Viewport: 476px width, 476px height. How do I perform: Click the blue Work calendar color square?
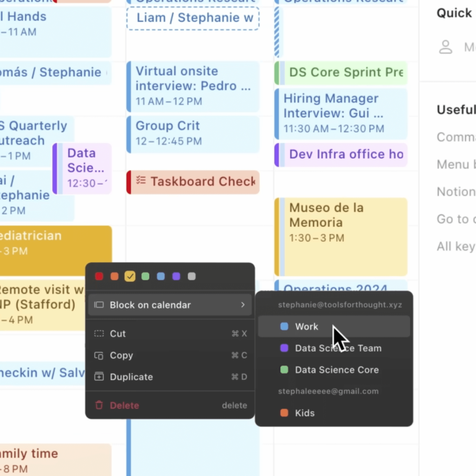tap(284, 326)
